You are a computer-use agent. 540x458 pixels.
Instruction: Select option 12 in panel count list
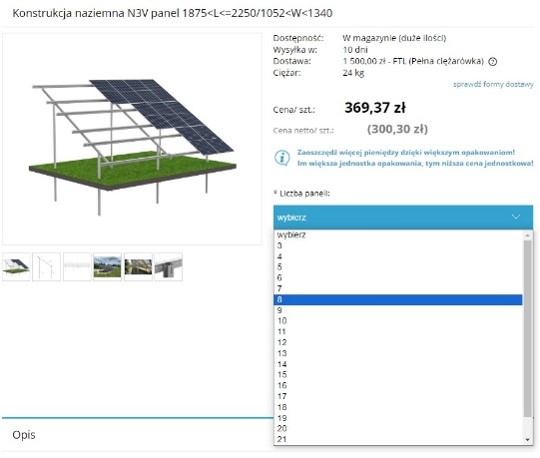[398, 342]
